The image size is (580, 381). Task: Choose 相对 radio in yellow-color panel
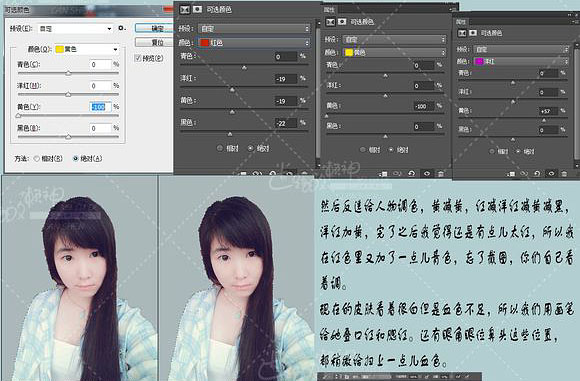coord(362,150)
